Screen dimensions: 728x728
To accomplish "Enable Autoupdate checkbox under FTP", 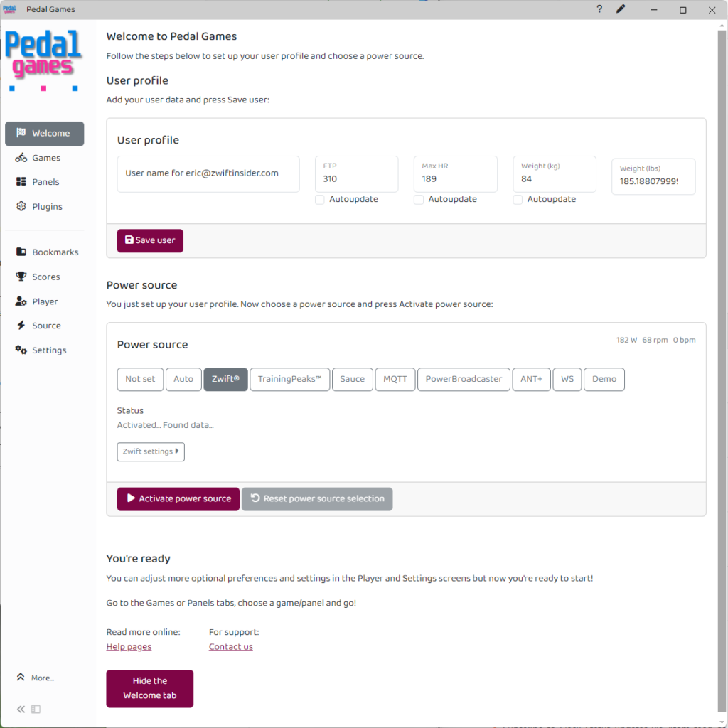I will pos(320,200).
